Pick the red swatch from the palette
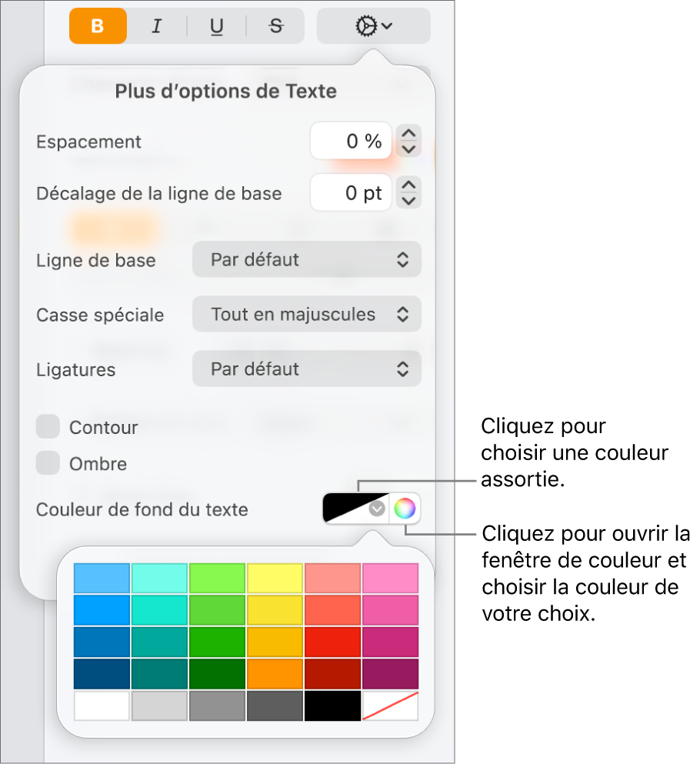 (x=332, y=642)
